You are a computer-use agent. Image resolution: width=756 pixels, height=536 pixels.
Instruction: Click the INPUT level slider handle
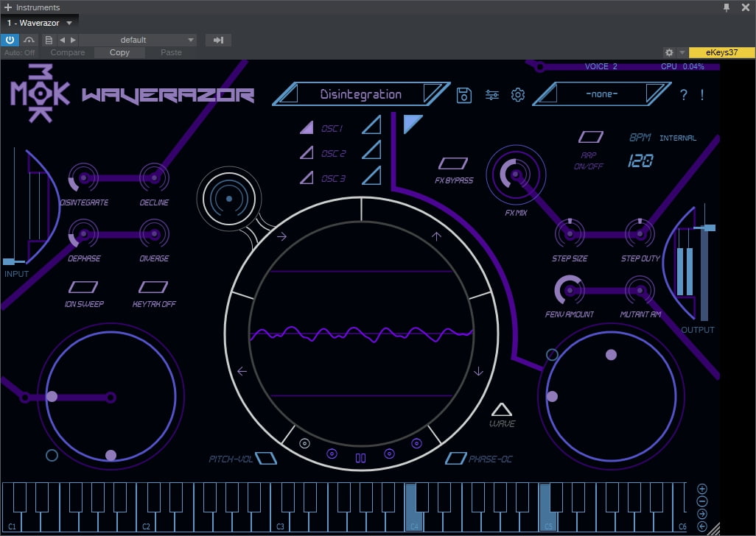tap(9, 261)
